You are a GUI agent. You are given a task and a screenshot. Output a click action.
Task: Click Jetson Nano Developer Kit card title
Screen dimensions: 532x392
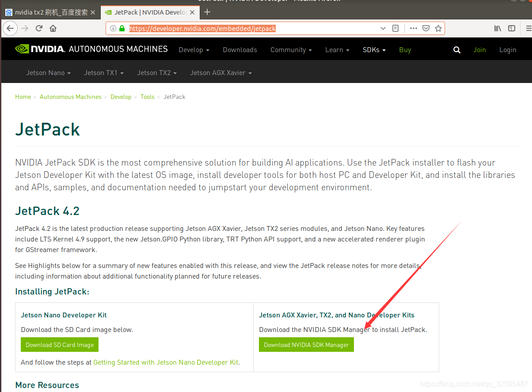(x=64, y=315)
